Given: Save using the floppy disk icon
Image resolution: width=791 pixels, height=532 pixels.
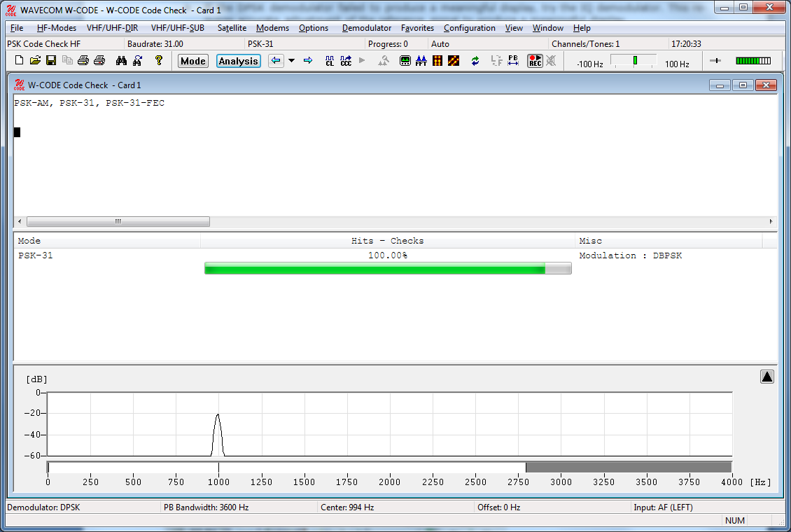Looking at the screenshot, I should (x=51, y=61).
